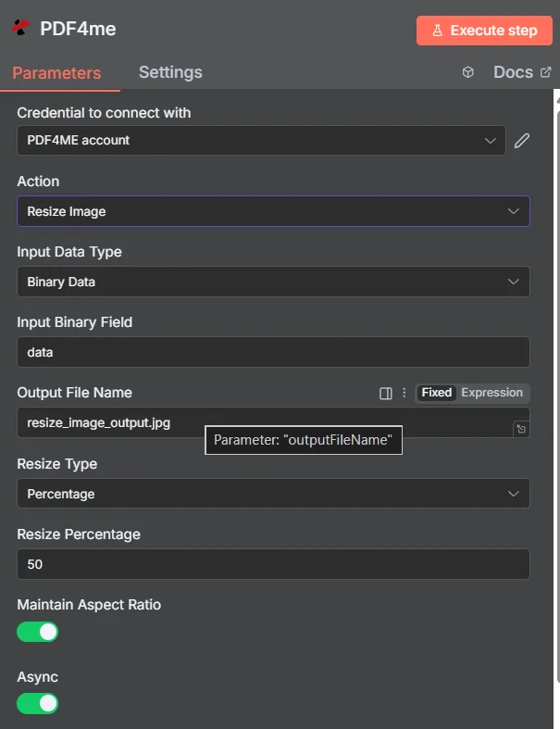Select the Expression mode option
Image resolution: width=560 pixels, height=729 pixels.
[492, 393]
